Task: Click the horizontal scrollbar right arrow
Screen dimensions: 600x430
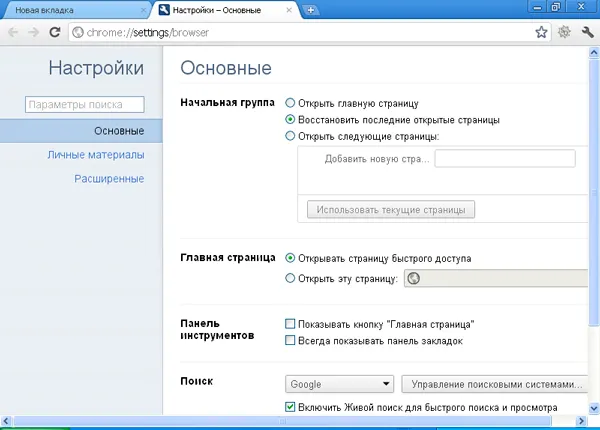Action: pos(582,421)
